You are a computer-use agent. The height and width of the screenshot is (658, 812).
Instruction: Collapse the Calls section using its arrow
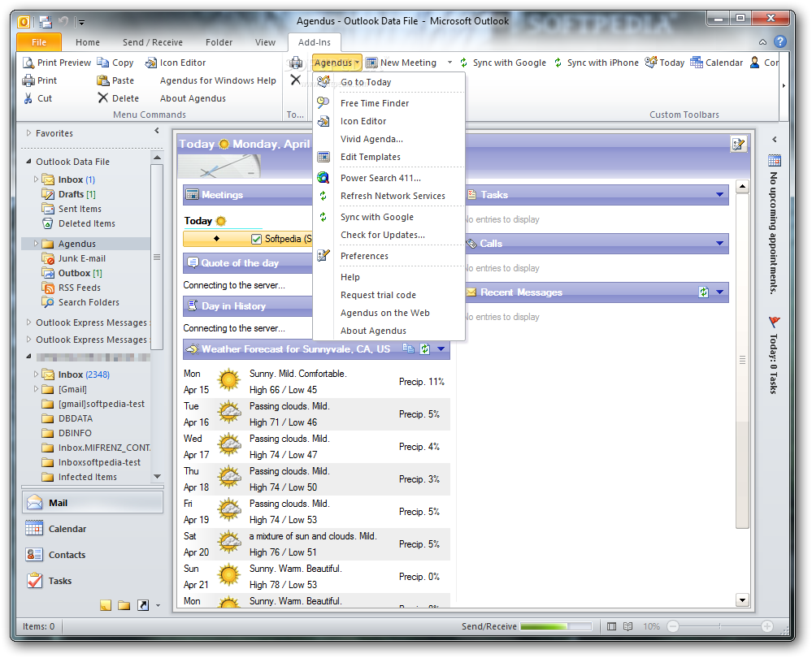pos(720,244)
